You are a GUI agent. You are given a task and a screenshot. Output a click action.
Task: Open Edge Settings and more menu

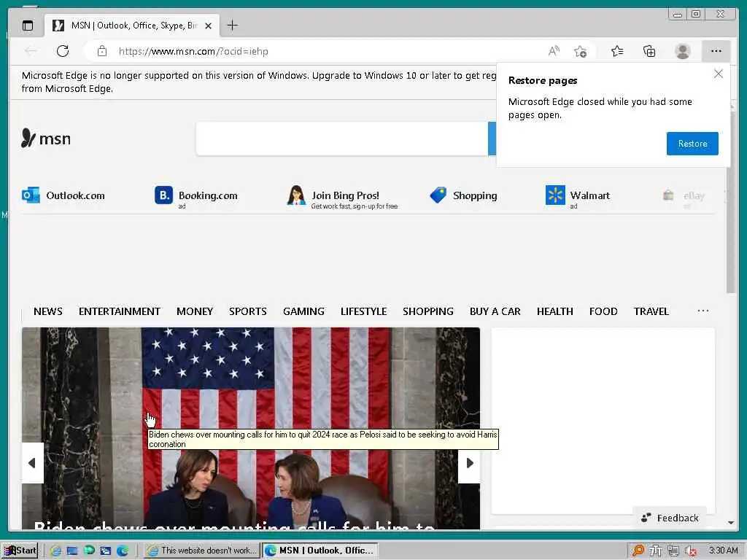coord(716,51)
